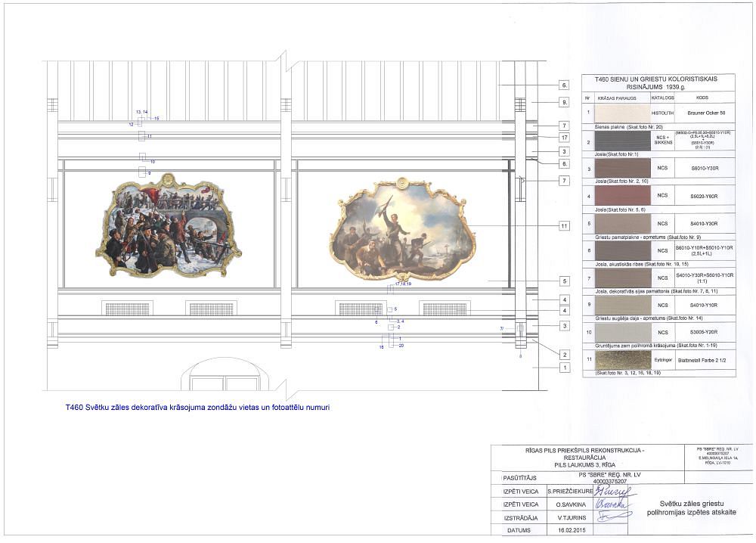
Task: Click "Svētku zāles griestu polihromijas izpētes atskaite"
Action: point(692,507)
